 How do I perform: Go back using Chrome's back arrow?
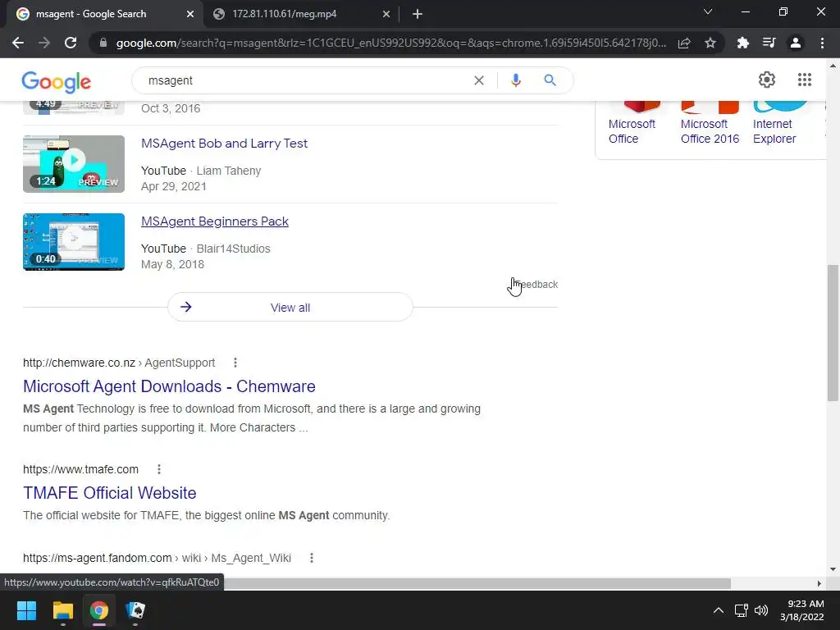[x=18, y=43]
